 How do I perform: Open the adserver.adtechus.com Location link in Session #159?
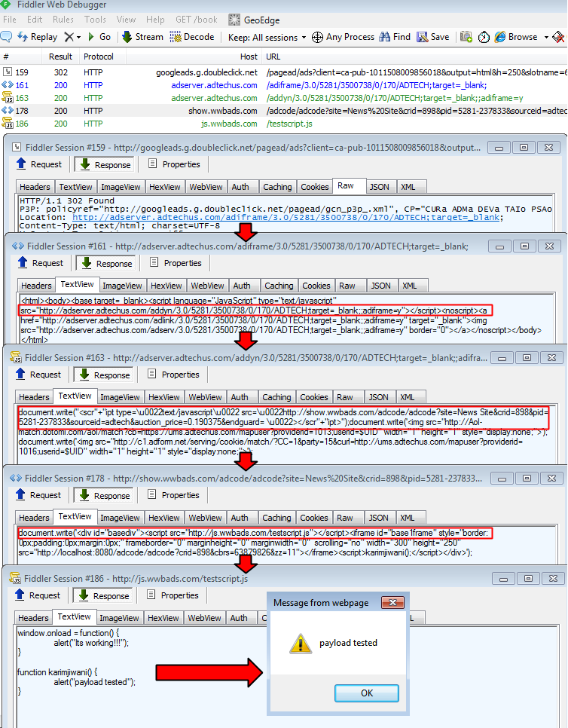click(x=286, y=217)
